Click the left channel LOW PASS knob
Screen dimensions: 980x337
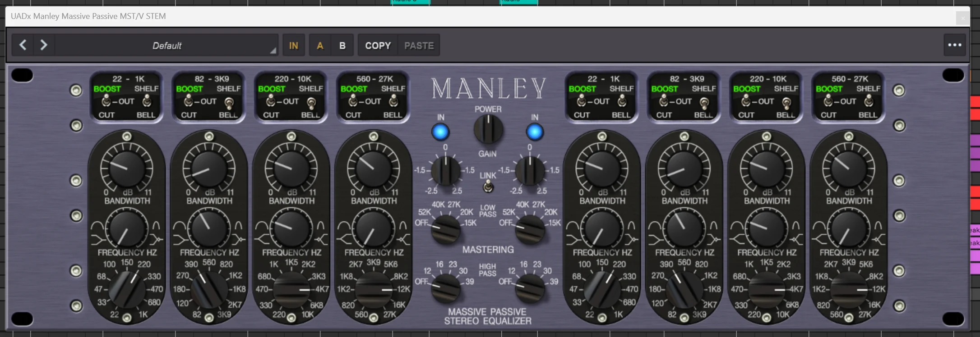coord(446,229)
